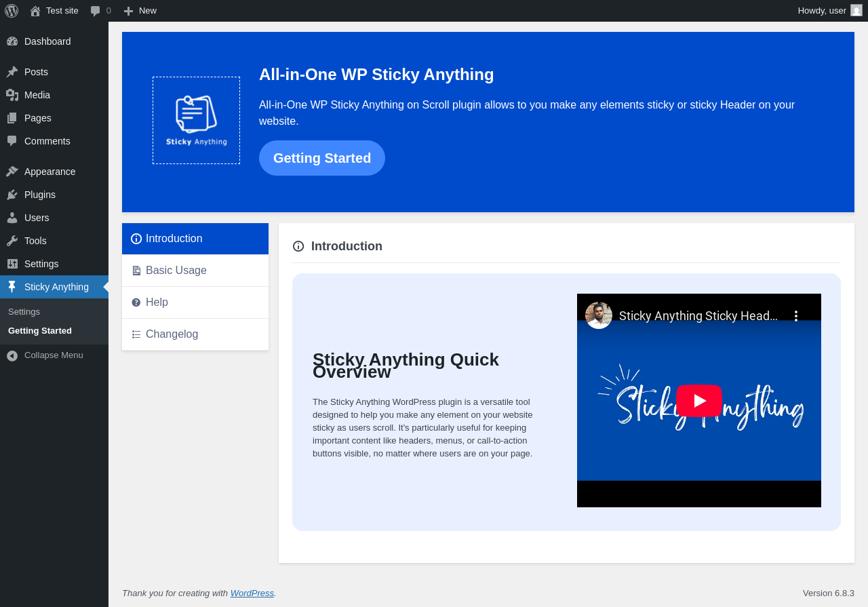Play the Sticky Anything YouTube video
This screenshot has width=868, height=607.
(699, 401)
